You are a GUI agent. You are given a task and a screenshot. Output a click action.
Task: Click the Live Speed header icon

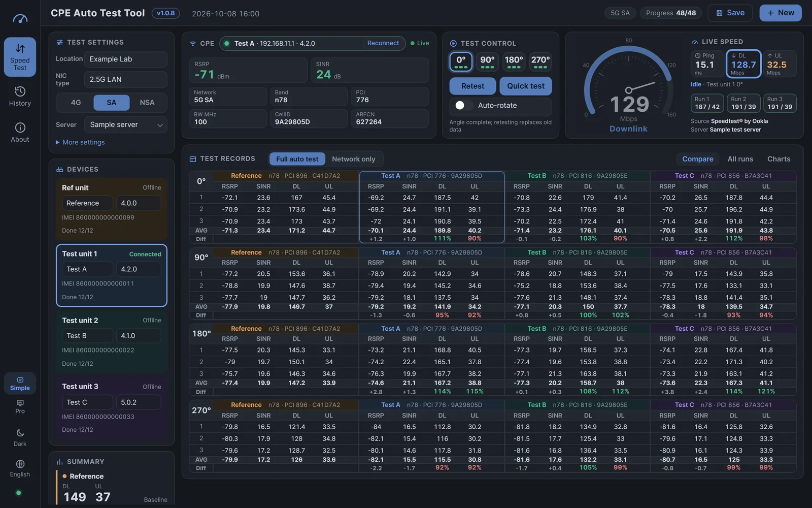[x=695, y=42]
